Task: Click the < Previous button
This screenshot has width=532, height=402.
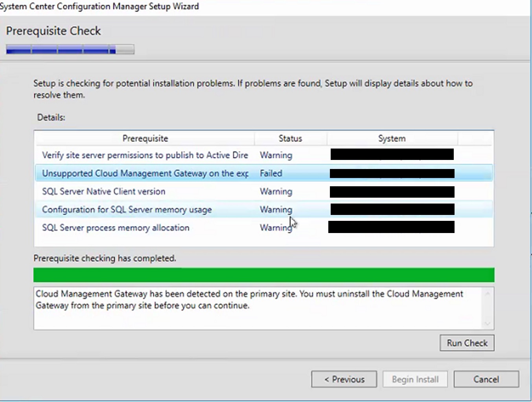Action: tap(343, 379)
